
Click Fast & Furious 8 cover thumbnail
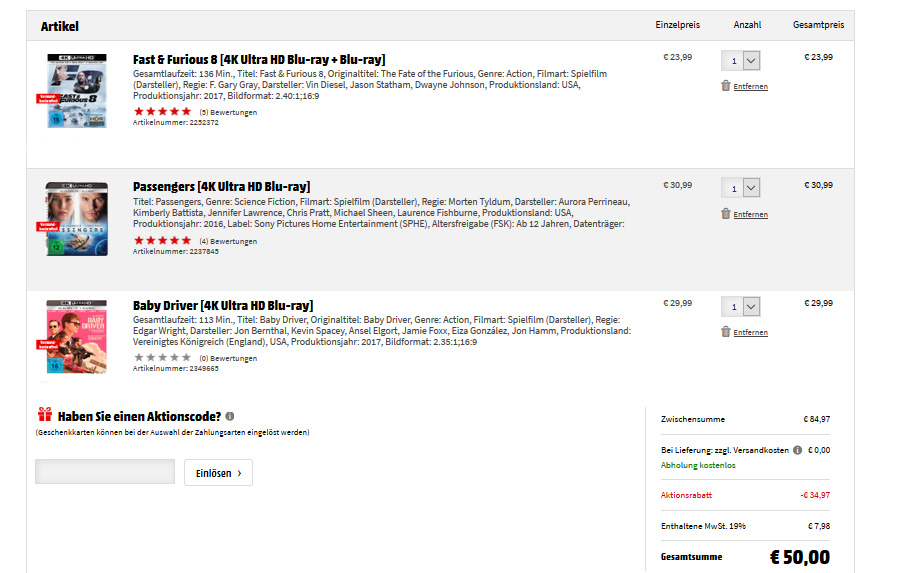point(77,91)
